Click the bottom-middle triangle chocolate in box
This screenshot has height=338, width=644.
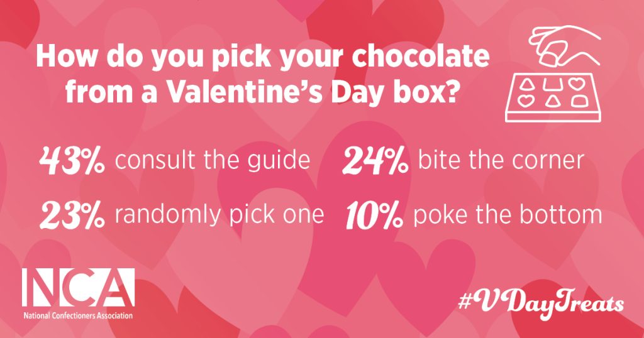(x=553, y=101)
